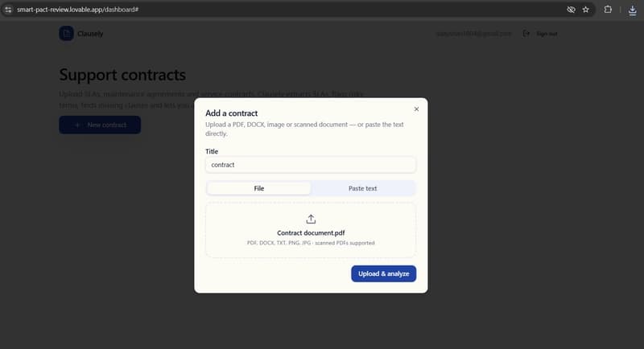
Task: Switch to the Paste text tab
Action: [x=363, y=188]
